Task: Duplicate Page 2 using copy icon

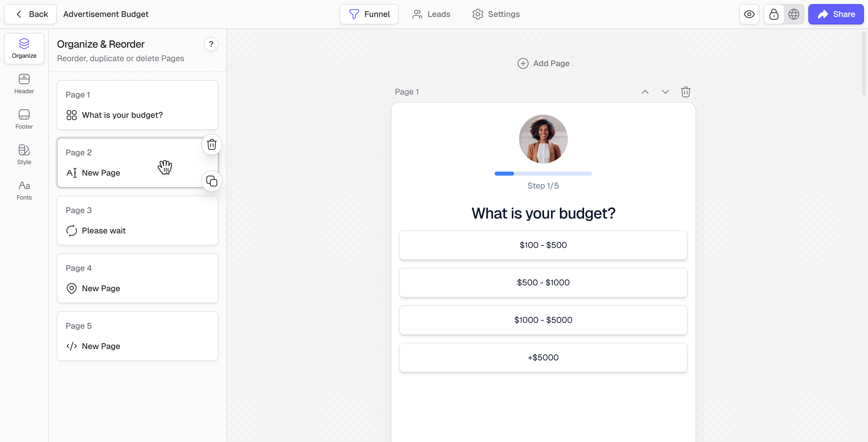Action: [x=211, y=181]
